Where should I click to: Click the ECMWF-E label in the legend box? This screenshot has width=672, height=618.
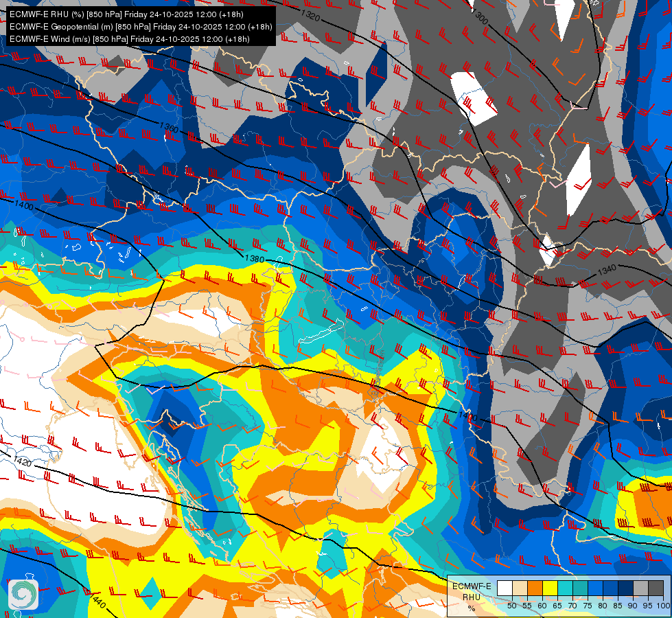pos(472,586)
